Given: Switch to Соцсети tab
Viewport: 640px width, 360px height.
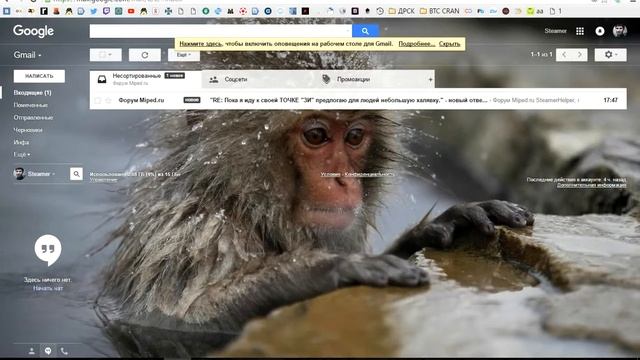Looking at the screenshot, I should (x=258, y=79).
